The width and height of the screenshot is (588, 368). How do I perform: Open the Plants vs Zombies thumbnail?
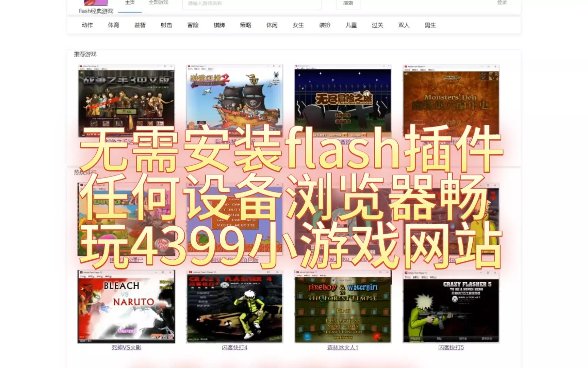(x=126, y=219)
